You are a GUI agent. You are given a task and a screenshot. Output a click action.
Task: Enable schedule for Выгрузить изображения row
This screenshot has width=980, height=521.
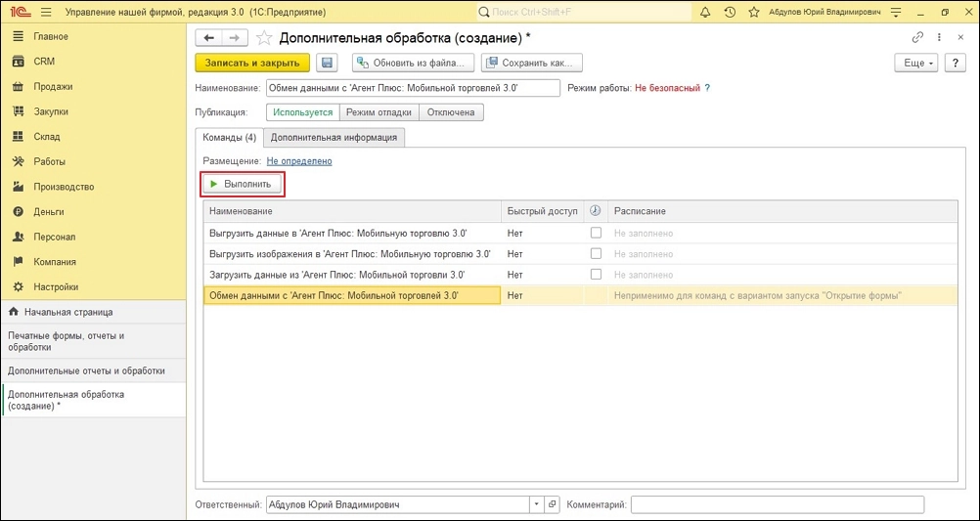(597, 253)
